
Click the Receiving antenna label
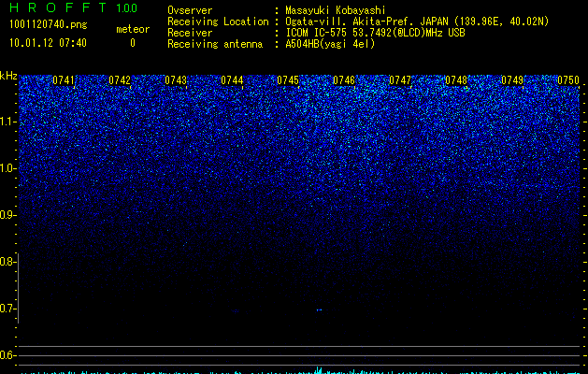click(x=215, y=44)
